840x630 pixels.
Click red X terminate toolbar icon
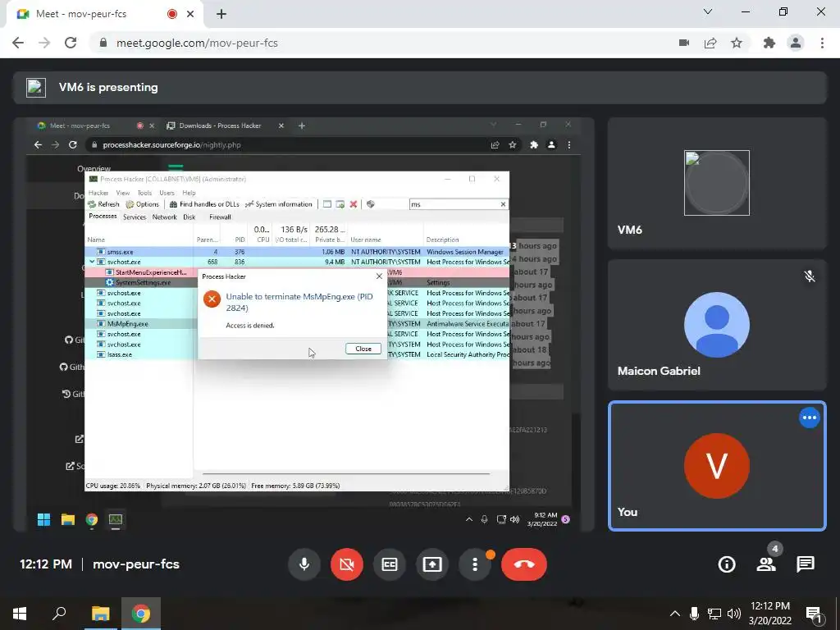click(x=353, y=204)
